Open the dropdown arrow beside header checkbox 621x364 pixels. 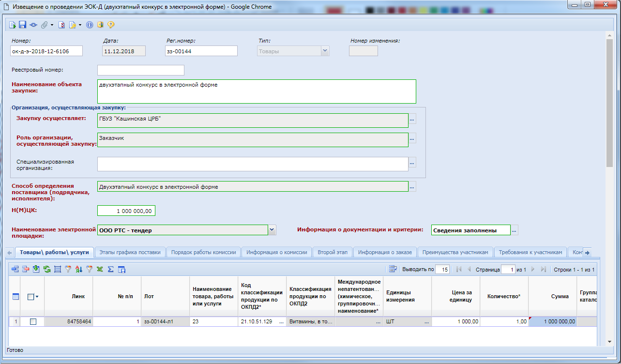point(37,297)
